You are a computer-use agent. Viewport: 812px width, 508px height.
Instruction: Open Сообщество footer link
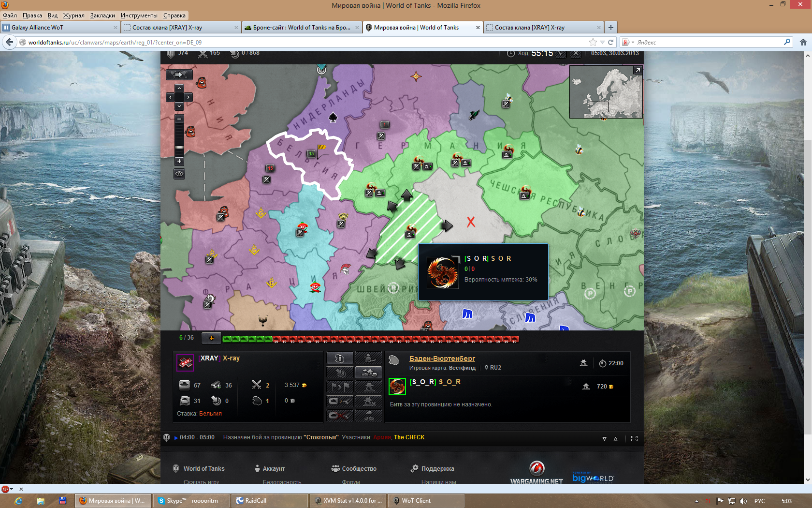(359, 469)
